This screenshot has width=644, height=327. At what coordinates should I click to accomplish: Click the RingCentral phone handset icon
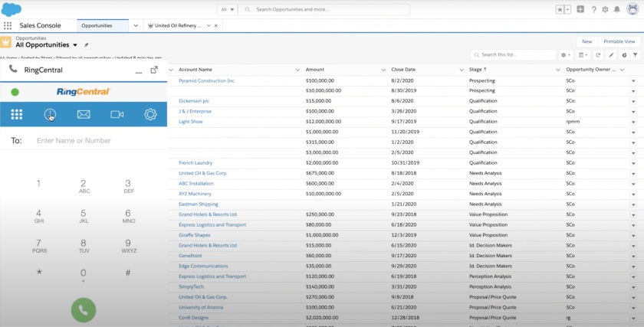point(13,69)
